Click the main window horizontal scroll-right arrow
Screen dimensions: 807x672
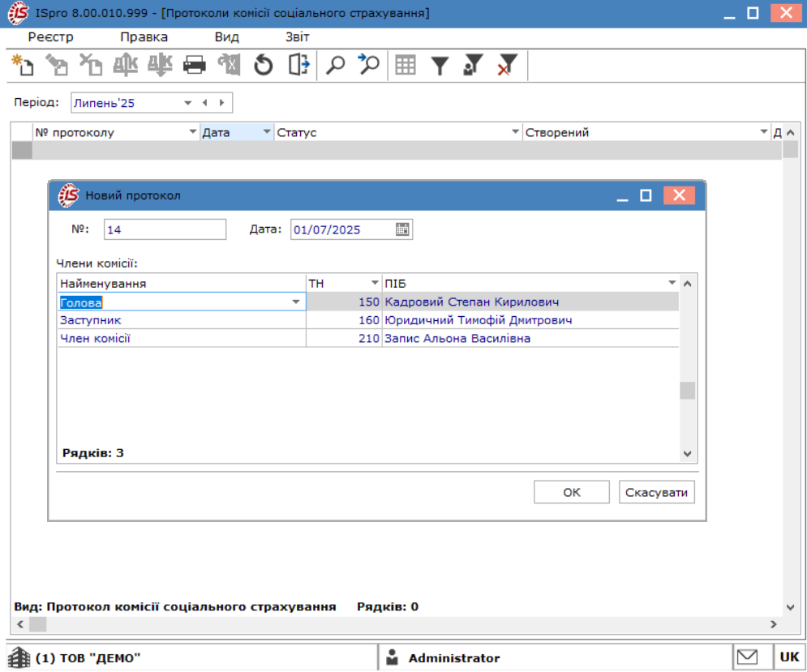[773, 624]
